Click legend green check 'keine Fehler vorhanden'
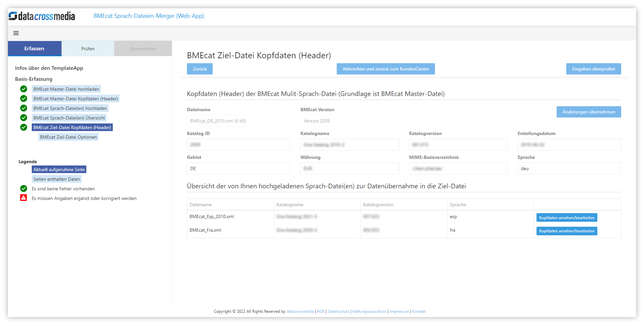Viewport: 644px width, 325px height. pyautogui.click(x=23, y=188)
